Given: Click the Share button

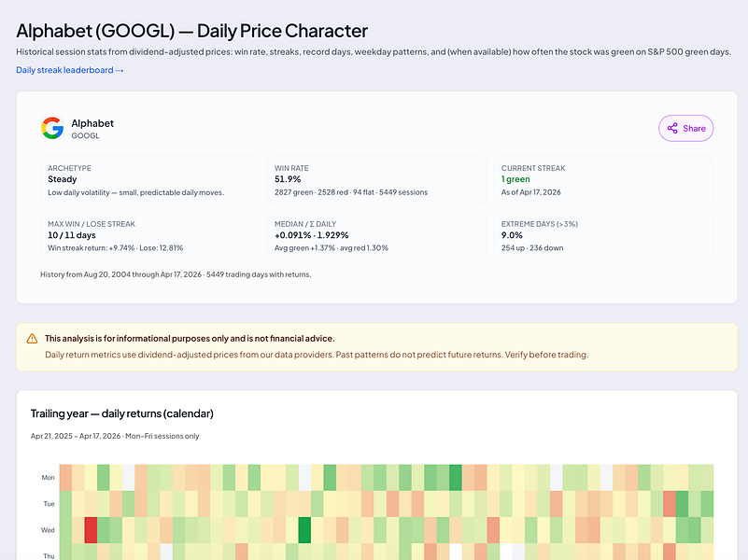Looking at the screenshot, I should 686,128.
